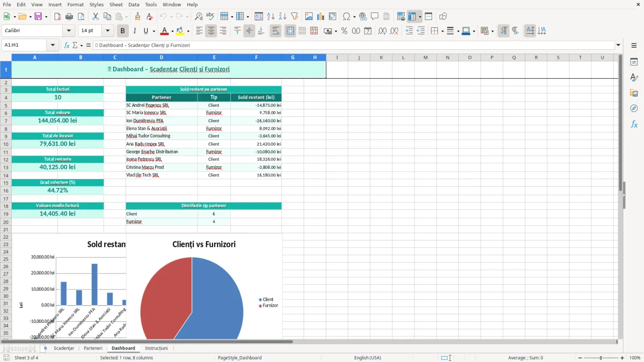Screen dimensions: 644x362
Task: Click the vertical scrollbar
Action: pos(621,196)
